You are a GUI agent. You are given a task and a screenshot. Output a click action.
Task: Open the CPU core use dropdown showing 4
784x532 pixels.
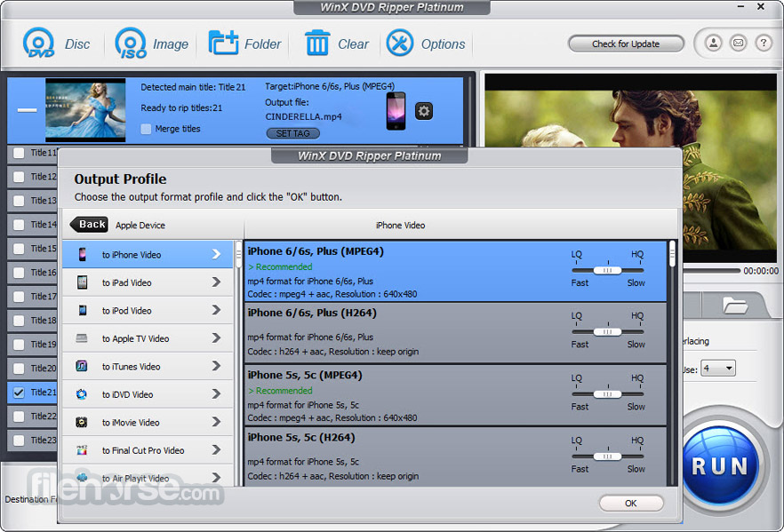(x=718, y=369)
